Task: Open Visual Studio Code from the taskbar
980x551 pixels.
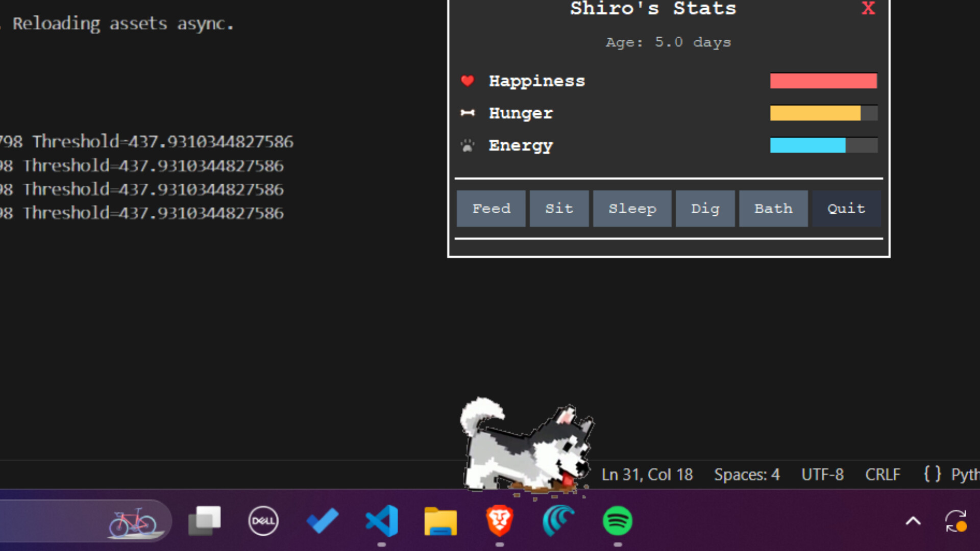Action: pos(381,521)
